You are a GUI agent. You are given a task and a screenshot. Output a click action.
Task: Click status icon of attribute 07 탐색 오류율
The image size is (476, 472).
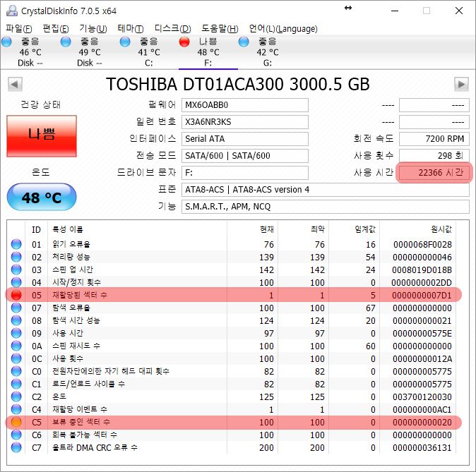16,308
